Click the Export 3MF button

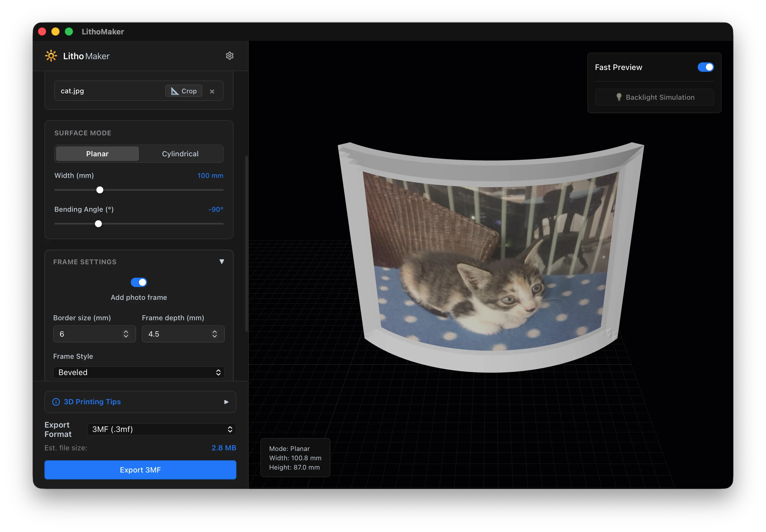pos(140,470)
